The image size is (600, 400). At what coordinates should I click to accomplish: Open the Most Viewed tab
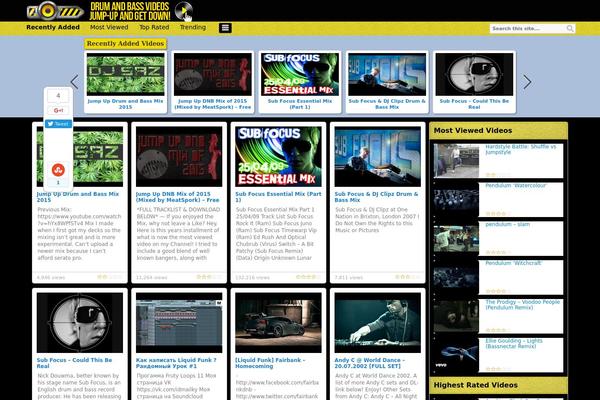click(x=109, y=27)
